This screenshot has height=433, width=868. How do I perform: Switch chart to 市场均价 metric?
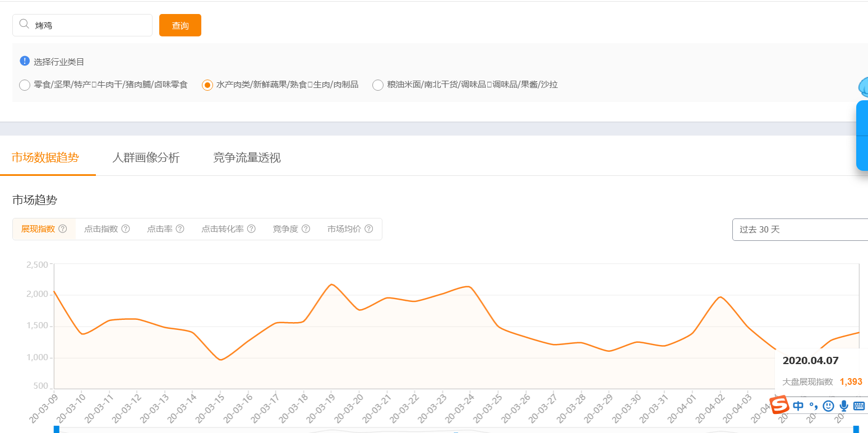(344, 229)
